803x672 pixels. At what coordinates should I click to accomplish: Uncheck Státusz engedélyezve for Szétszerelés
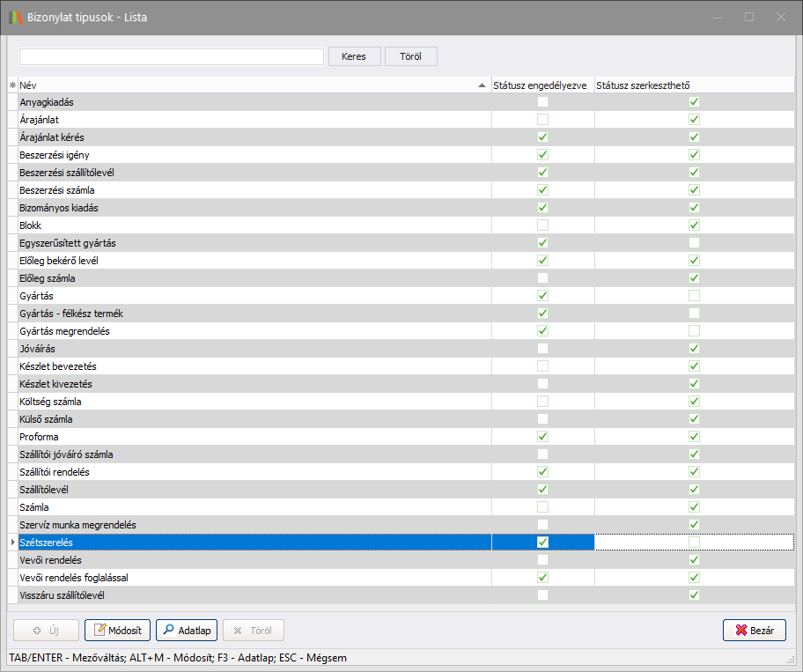point(542,543)
